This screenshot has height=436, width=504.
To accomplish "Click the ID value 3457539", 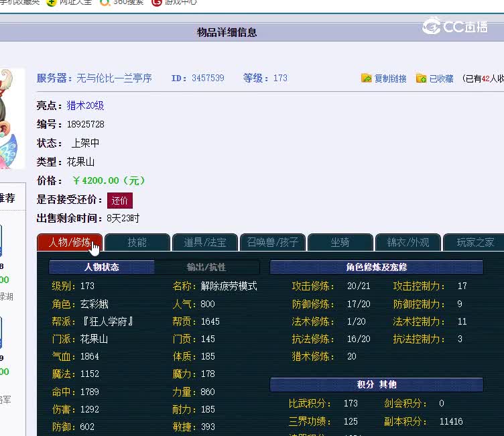I will pyautogui.click(x=208, y=78).
